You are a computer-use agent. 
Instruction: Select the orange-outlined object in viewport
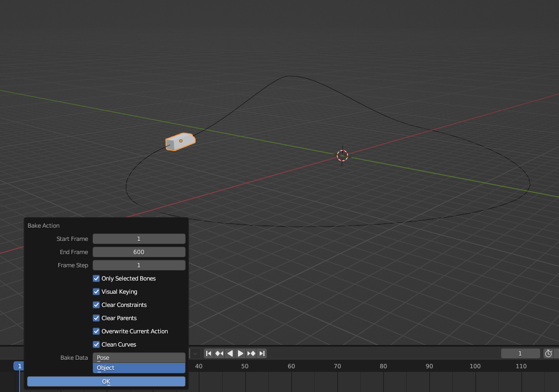(180, 142)
